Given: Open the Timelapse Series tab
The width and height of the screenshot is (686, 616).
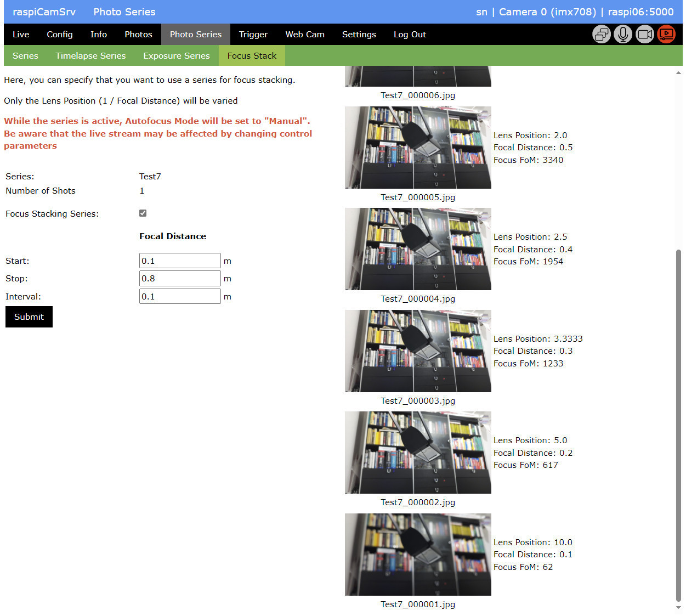Looking at the screenshot, I should 90,56.
